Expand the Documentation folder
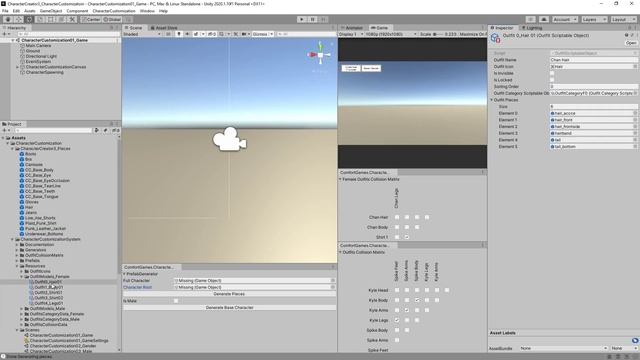 [x=17, y=244]
